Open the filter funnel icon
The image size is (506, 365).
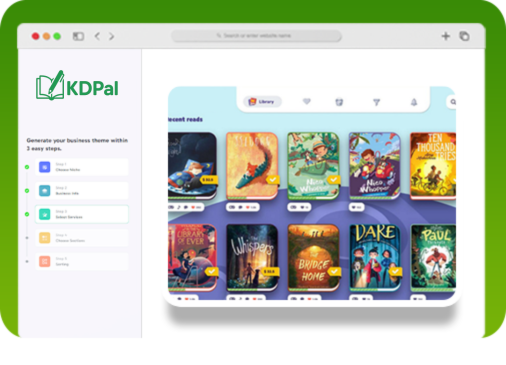[376, 102]
